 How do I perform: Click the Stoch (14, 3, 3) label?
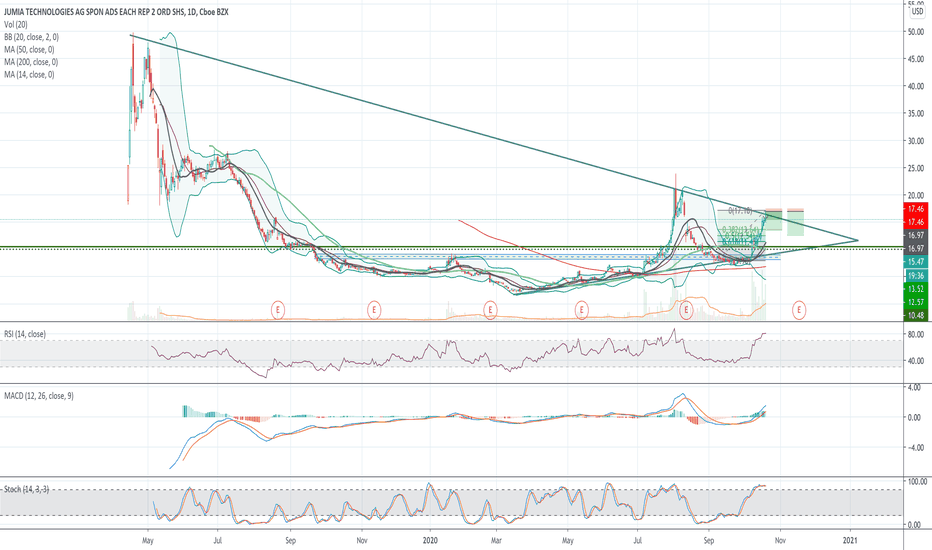tap(26, 489)
